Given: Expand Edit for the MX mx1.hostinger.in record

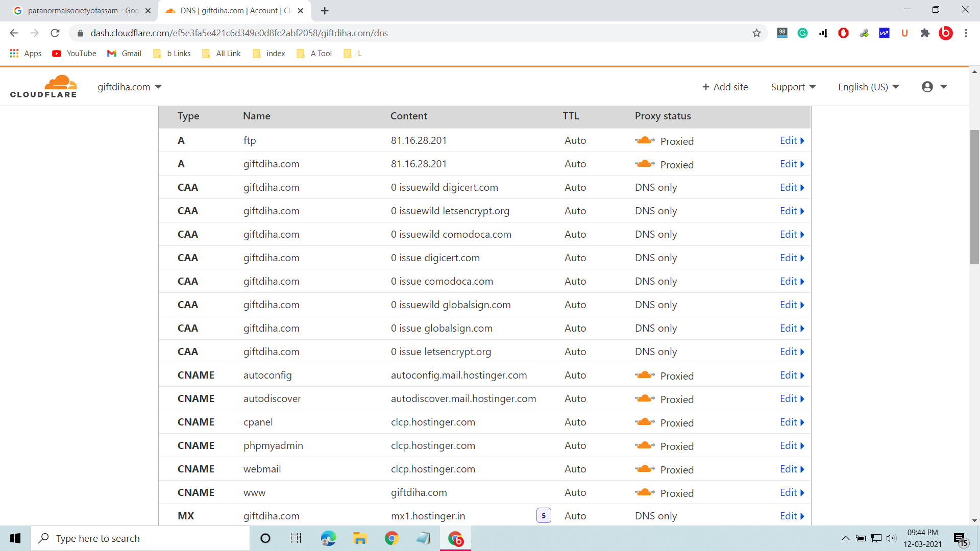Looking at the screenshot, I should [x=792, y=516].
